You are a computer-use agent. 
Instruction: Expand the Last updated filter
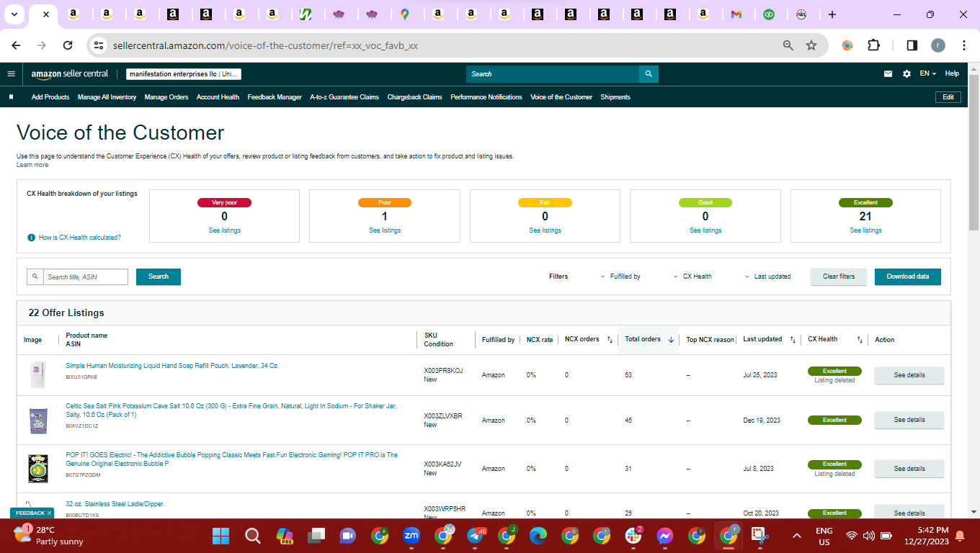tap(767, 276)
